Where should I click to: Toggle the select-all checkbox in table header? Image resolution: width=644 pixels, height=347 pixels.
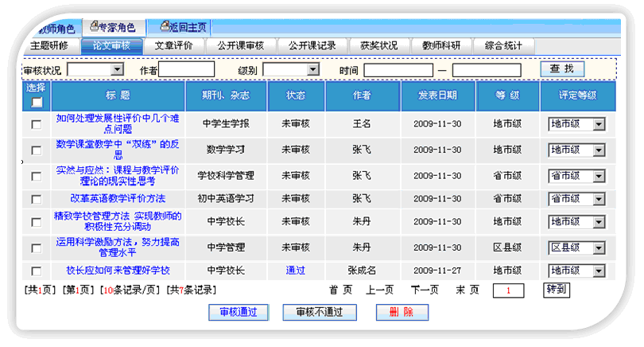(37, 102)
